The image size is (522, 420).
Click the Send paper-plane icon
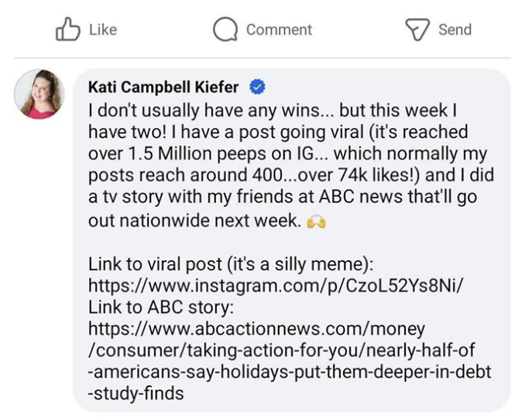417,29
